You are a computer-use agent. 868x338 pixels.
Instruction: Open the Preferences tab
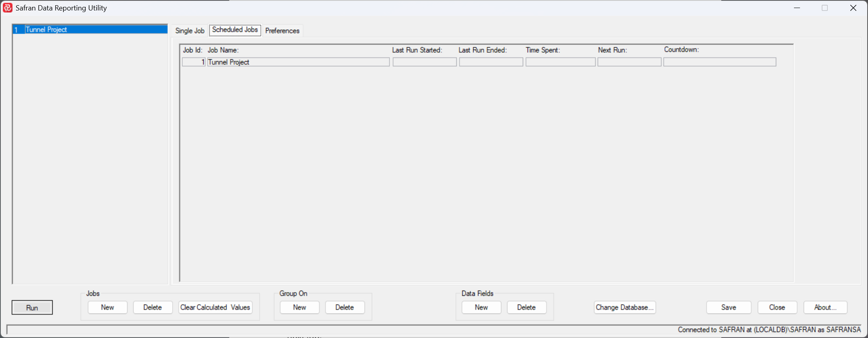coord(282,31)
